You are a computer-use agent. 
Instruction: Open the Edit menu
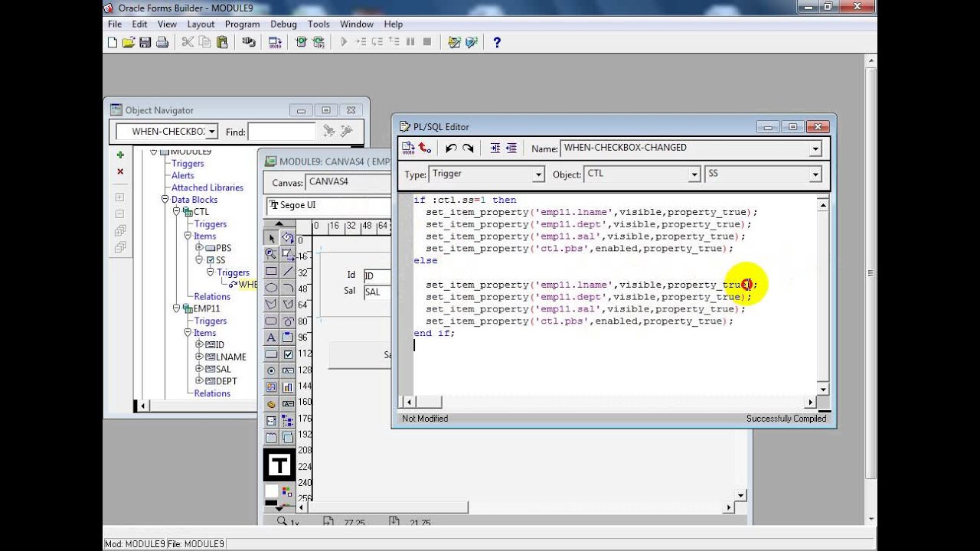139,24
